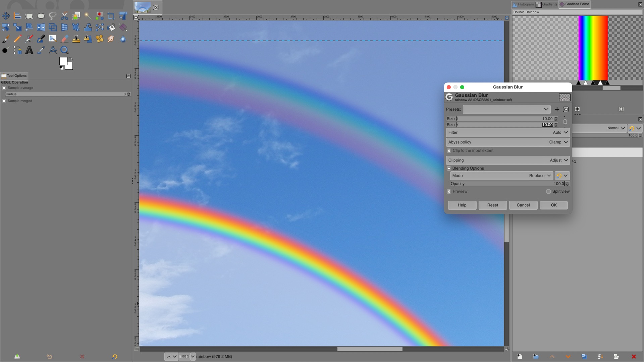The width and height of the screenshot is (644, 362).
Task: Pick the Bucket Fill tool
Action: coord(111,27)
